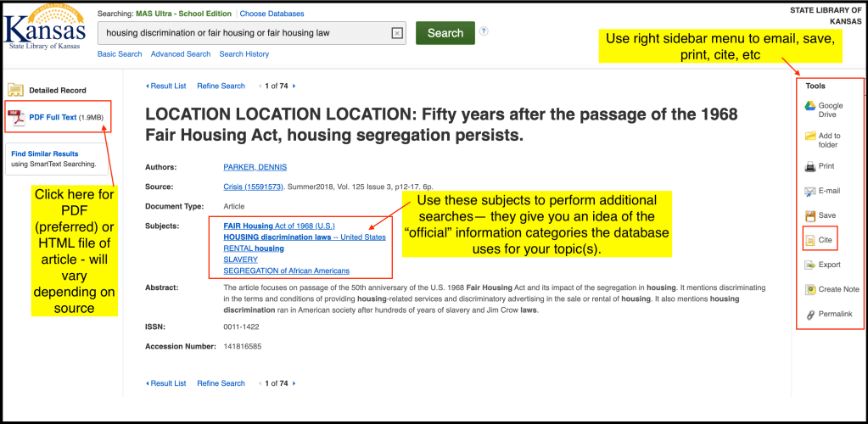The image size is (868, 424).
Task: Click the search help question mark icon
Action: click(x=484, y=31)
